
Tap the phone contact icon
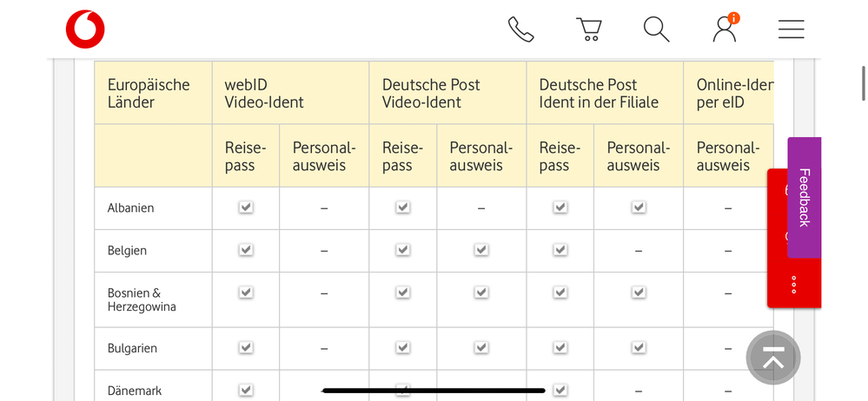[x=520, y=30]
